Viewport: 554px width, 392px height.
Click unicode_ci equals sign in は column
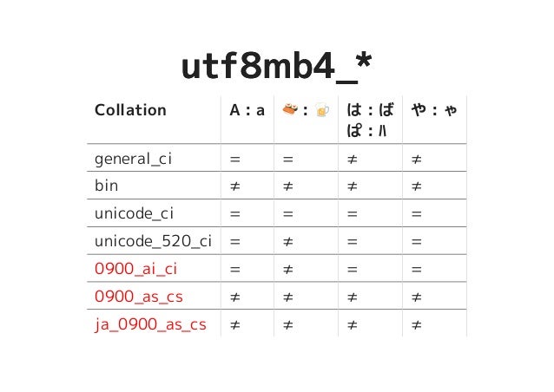point(353,214)
